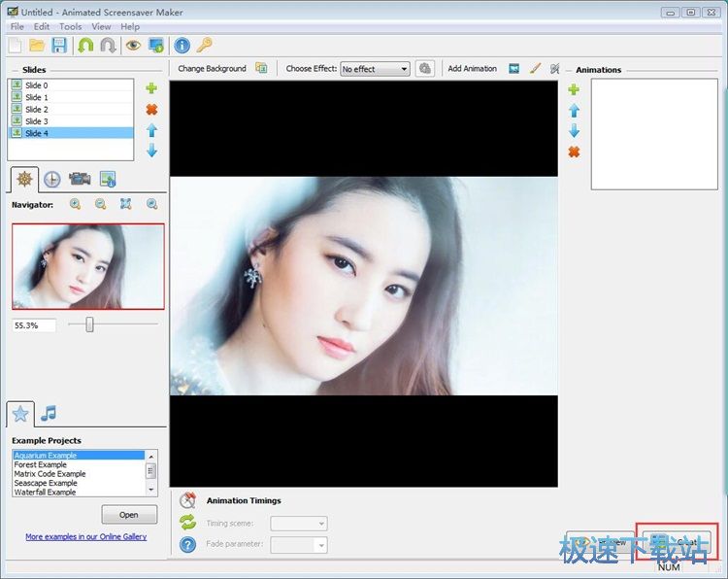This screenshot has width=728, height=579.
Task: Save project with the floppy disk icon
Action: click(59, 46)
